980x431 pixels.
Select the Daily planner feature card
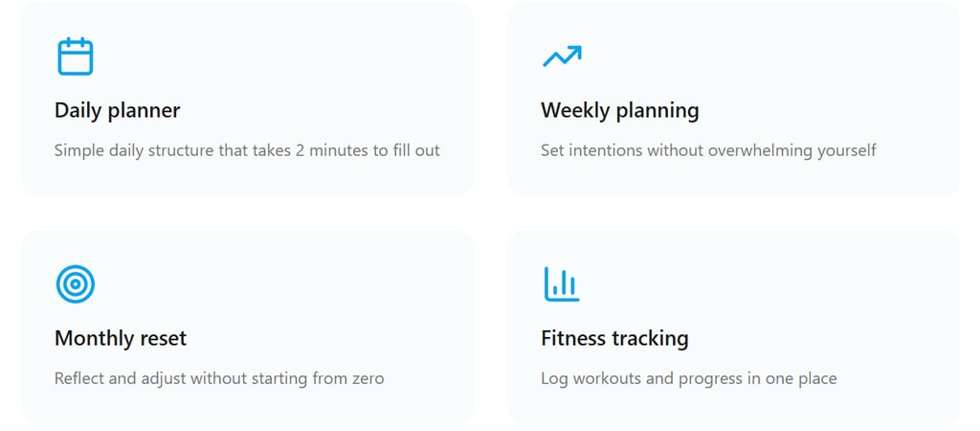248,99
